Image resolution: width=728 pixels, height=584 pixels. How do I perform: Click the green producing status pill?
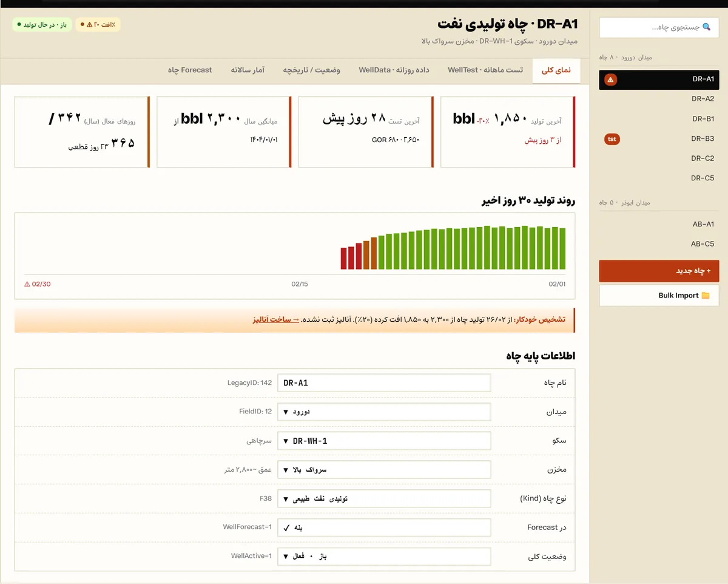click(42, 24)
